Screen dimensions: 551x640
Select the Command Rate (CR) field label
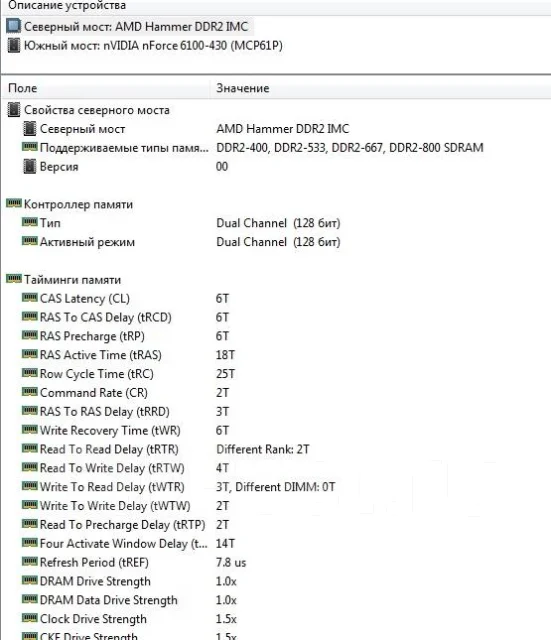tap(93, 393)
